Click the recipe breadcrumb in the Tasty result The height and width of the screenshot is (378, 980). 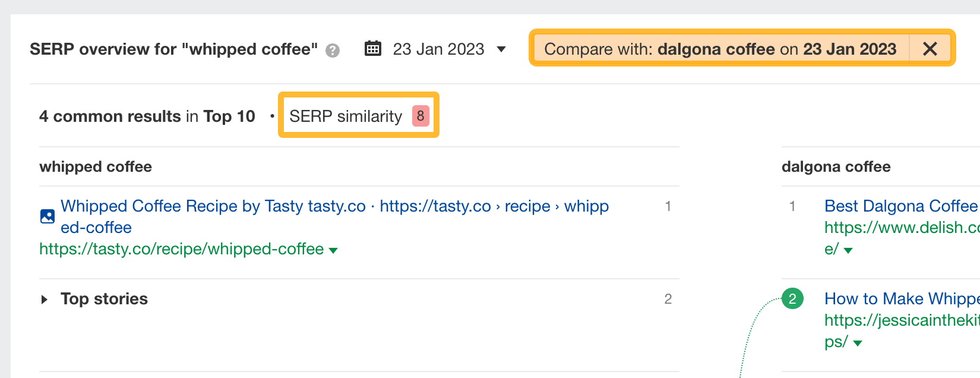point(527,206)
